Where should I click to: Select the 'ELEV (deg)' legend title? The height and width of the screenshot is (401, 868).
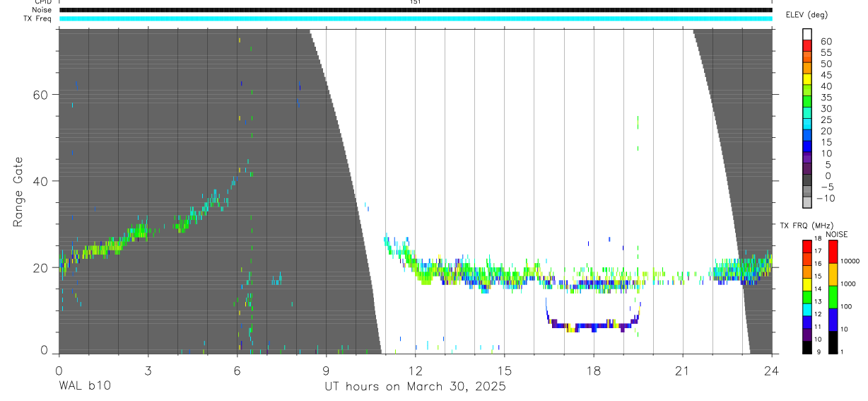tap(808, 16)
